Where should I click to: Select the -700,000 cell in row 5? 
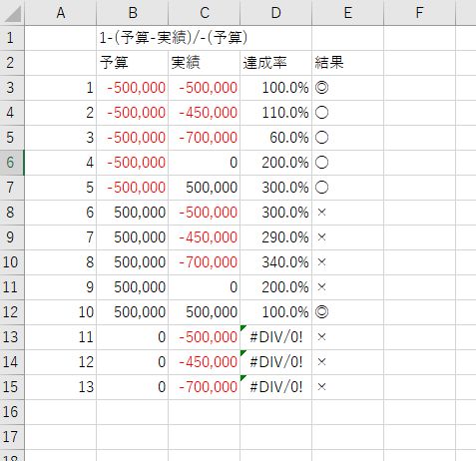205,138
